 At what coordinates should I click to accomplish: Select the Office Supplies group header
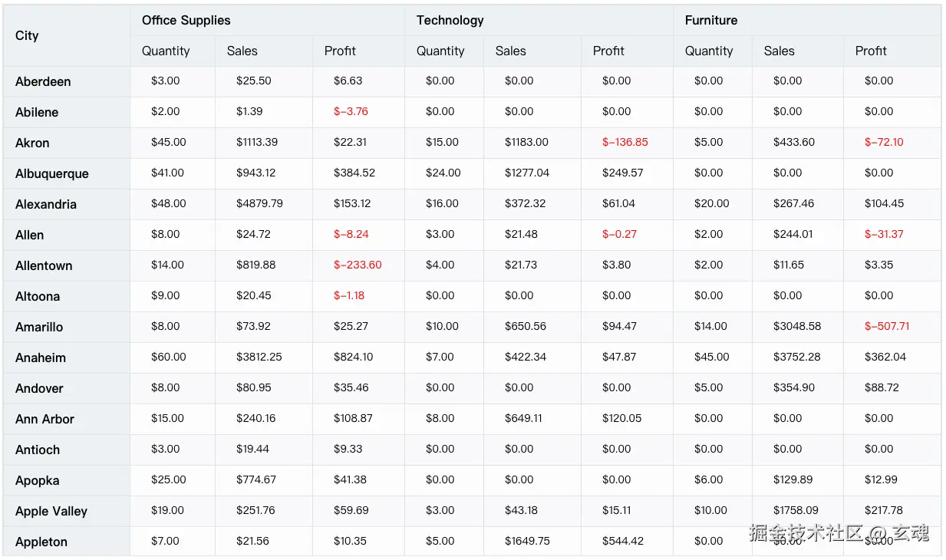[x=186, y=21]
